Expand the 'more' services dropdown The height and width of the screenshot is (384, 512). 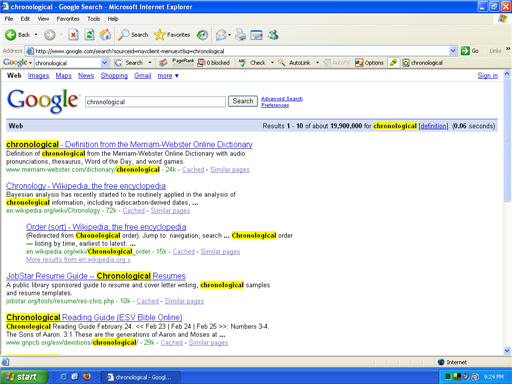point(168,76)
